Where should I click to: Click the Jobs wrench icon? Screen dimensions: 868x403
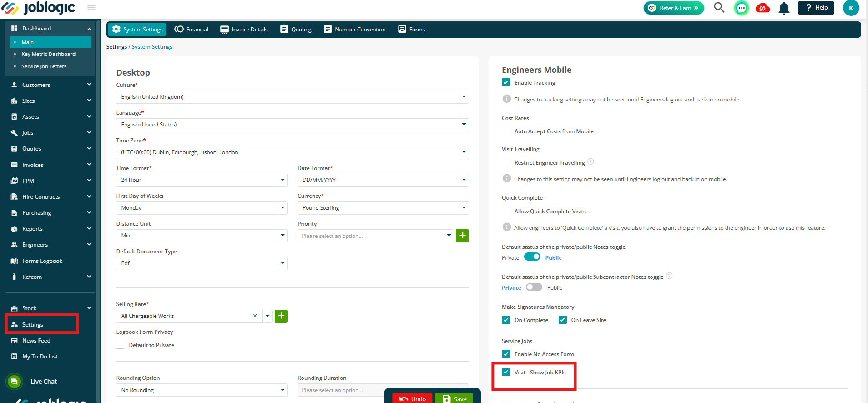(14, 133)
